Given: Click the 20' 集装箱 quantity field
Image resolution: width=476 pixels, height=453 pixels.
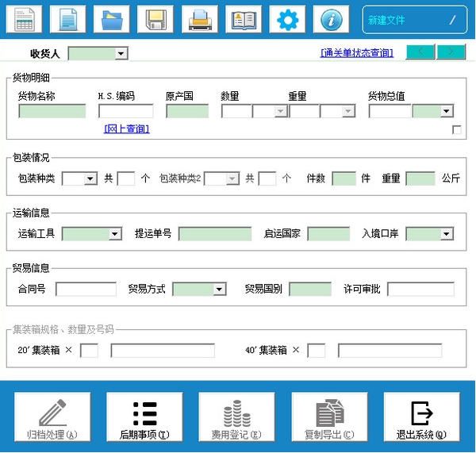Looking at the screenshot, I should click(x=89, y=351).
